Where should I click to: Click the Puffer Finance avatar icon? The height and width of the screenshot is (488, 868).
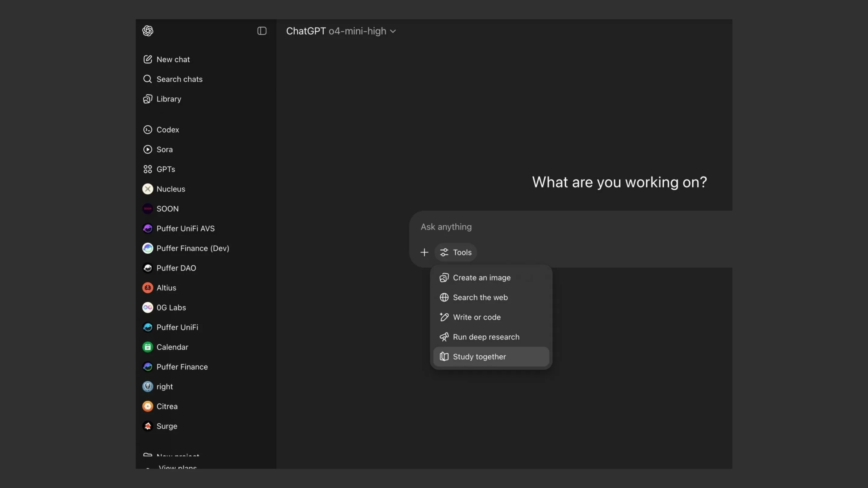tap(148, 367)
